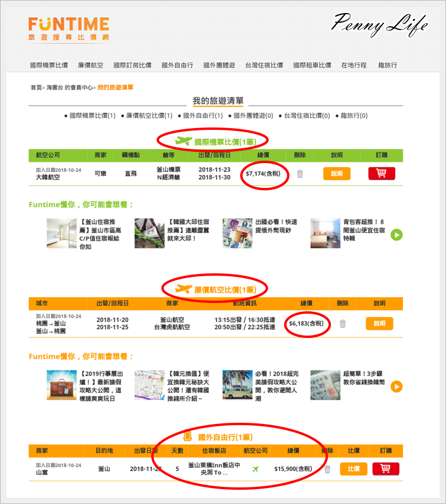
Task: Open 國際機票比價 menu
Action: pyautogui.click(x=49, y=65)
